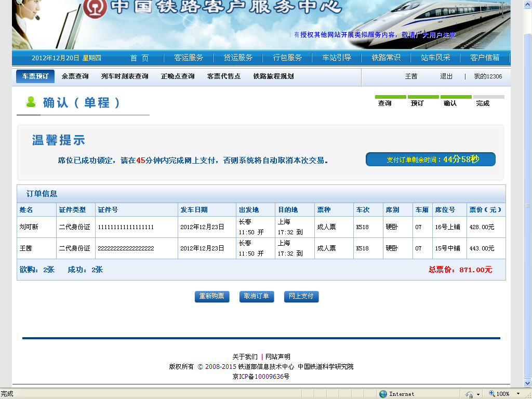
Task: Click the user name 王茜 link
Action: (x=411, y=76)
